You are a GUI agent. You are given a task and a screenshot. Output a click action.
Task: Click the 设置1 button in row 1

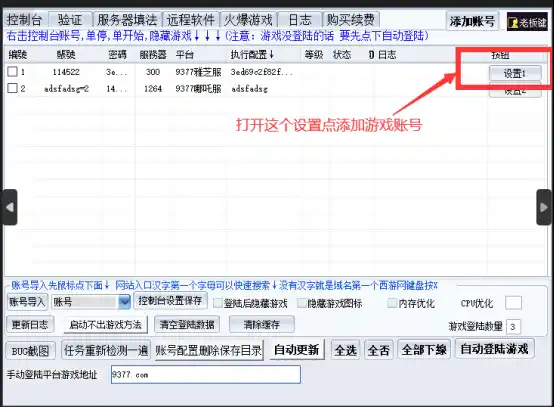pos(515,73)
